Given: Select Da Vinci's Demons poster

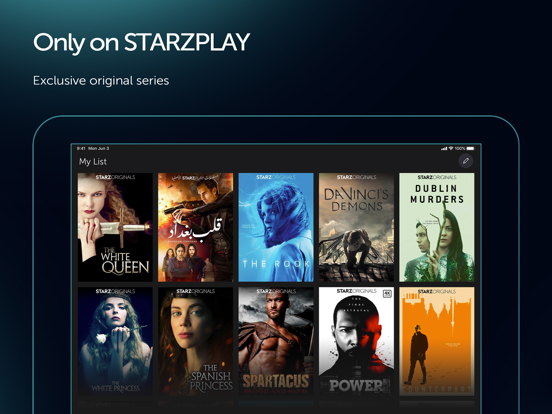Looking at the screenshot, I should pyautogui.click(x=356, y=227).
